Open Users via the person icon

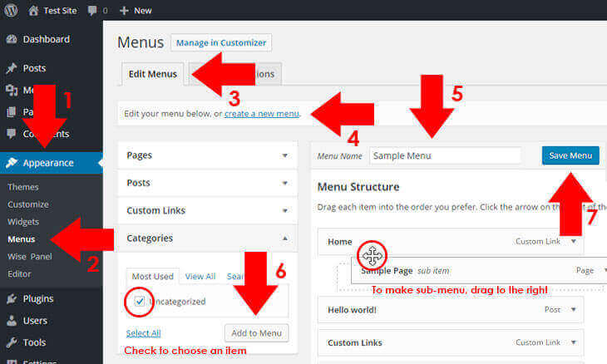coord(12,321)
